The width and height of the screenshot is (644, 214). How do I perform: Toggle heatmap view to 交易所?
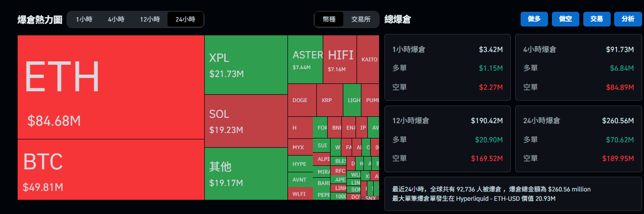pos(361,20)
